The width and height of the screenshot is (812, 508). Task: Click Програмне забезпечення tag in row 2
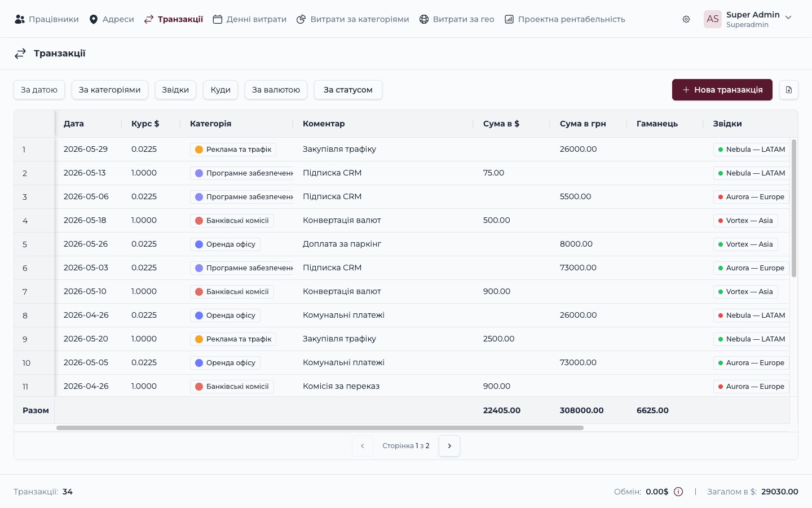242,173
